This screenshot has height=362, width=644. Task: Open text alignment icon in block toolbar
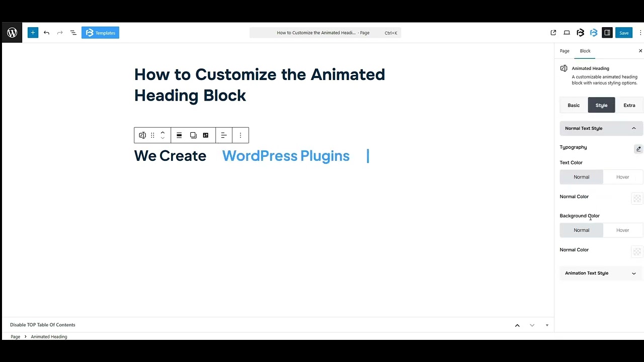224,135
